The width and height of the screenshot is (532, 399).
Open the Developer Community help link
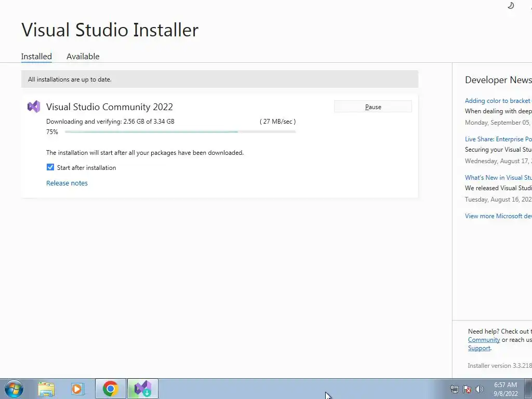484,340
